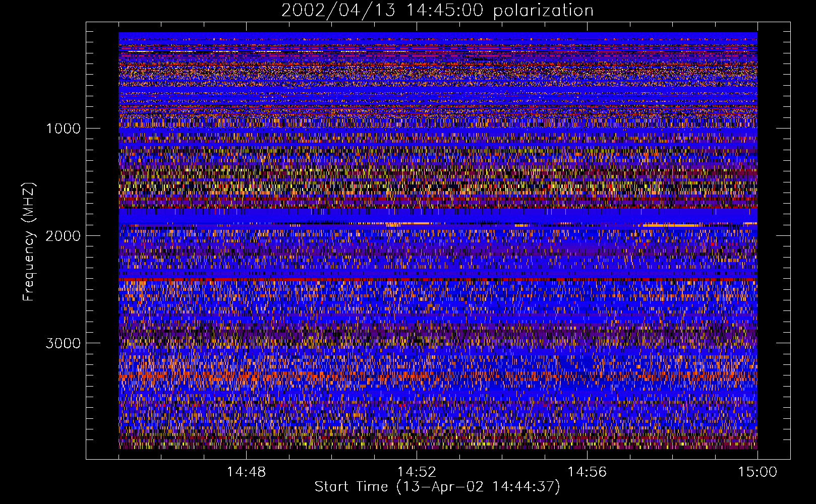Click the 1000 frequency axis label
This screenshot has width=816, height=504.
click(63, 129)
